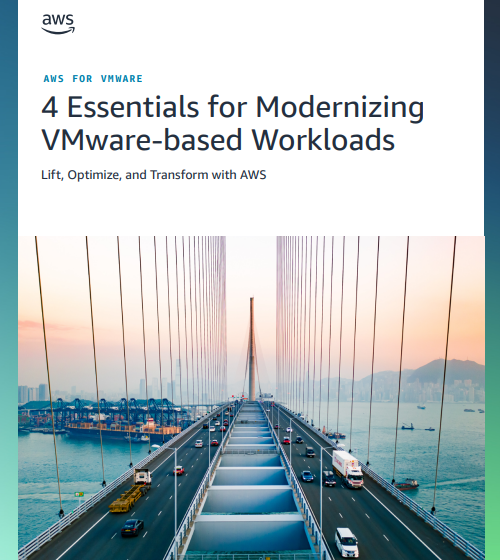Viewport: 500px width, 560px height.
Task: Select the 'AWS FOR VMWARE' label text
Action: click(x=93, y=79)
